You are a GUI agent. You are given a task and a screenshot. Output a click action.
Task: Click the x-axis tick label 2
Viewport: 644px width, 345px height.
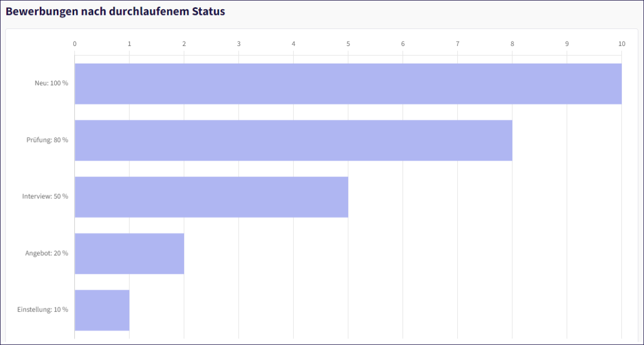[x=184, y=44]
